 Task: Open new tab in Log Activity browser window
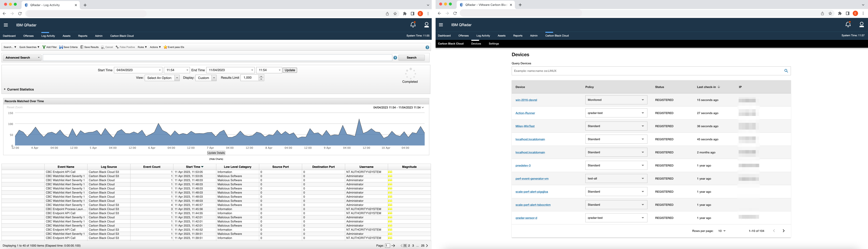(85, 5)
